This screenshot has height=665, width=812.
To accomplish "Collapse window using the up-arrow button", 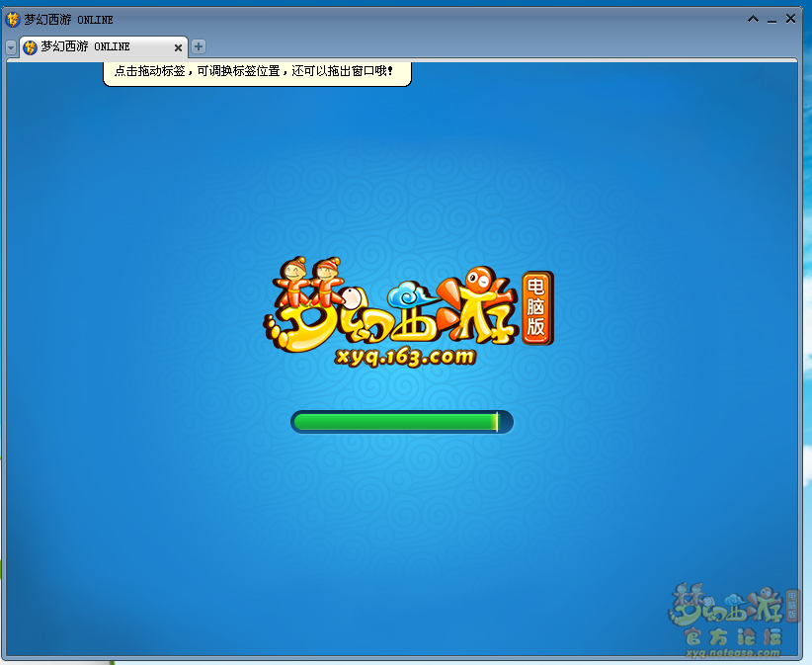I will coord(754,19).
